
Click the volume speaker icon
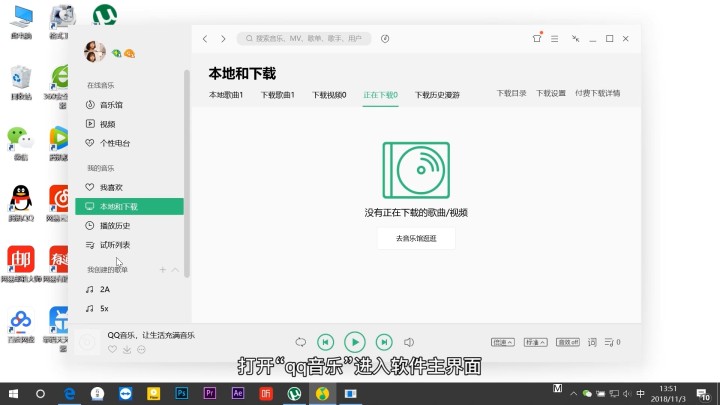409,342
